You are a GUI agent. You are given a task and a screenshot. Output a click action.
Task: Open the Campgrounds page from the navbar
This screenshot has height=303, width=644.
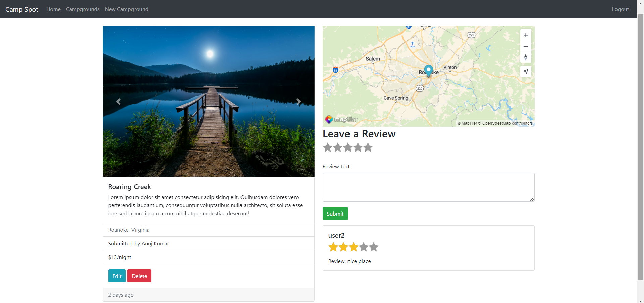pos(83,9)
